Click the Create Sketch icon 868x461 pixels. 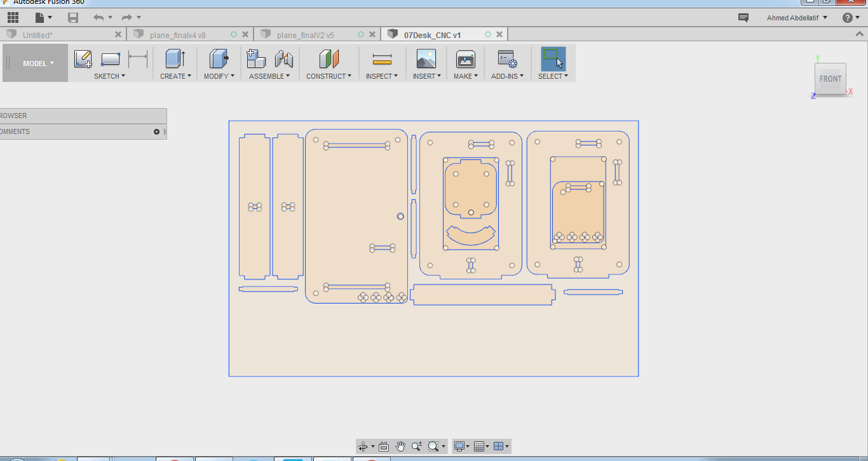click(83, 59)
